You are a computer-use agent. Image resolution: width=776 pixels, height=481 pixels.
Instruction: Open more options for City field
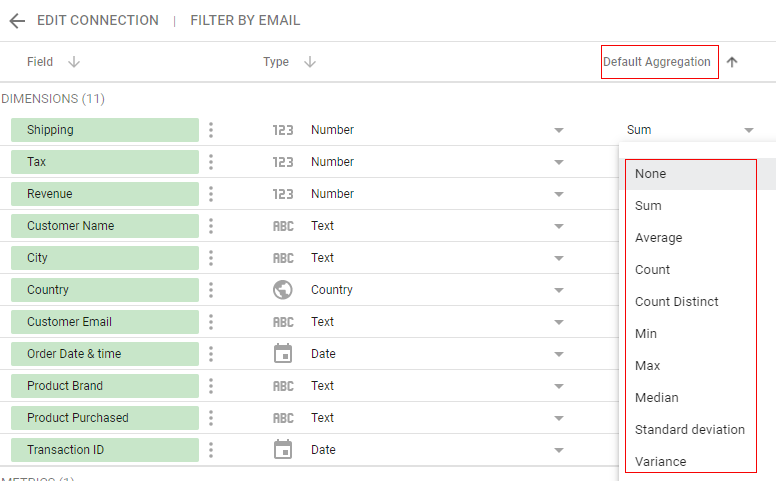(211, 258)
